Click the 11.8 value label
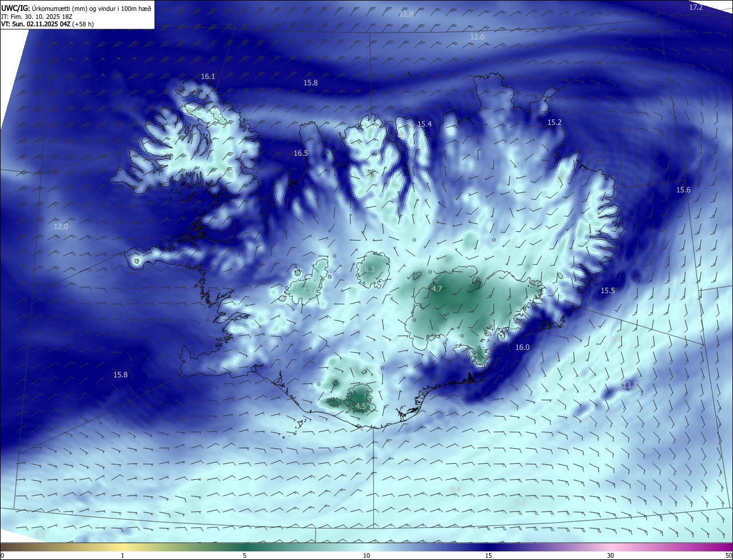 pyautogui.click(x=406, y=14)
